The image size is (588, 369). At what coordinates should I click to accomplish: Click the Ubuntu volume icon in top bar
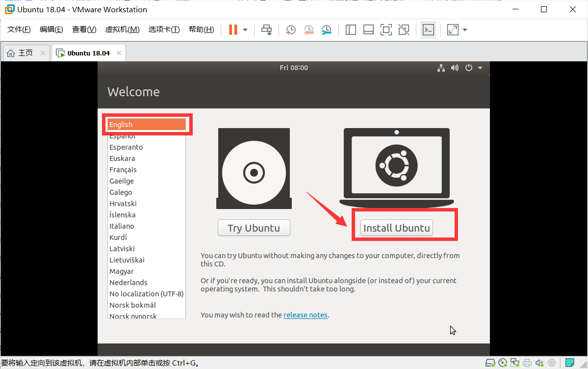[x=455, y=68]
